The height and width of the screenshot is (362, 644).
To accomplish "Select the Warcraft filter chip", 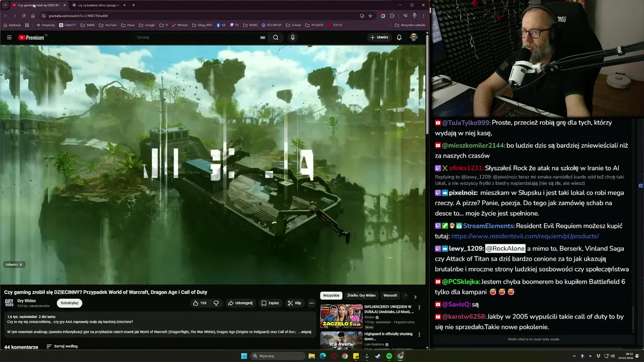I will 390,296.
